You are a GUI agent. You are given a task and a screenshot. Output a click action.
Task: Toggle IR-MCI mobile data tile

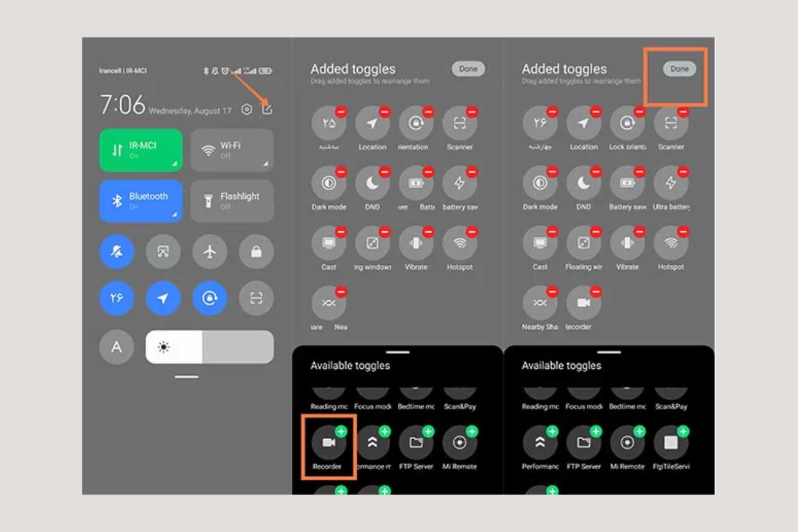(141, 150)
